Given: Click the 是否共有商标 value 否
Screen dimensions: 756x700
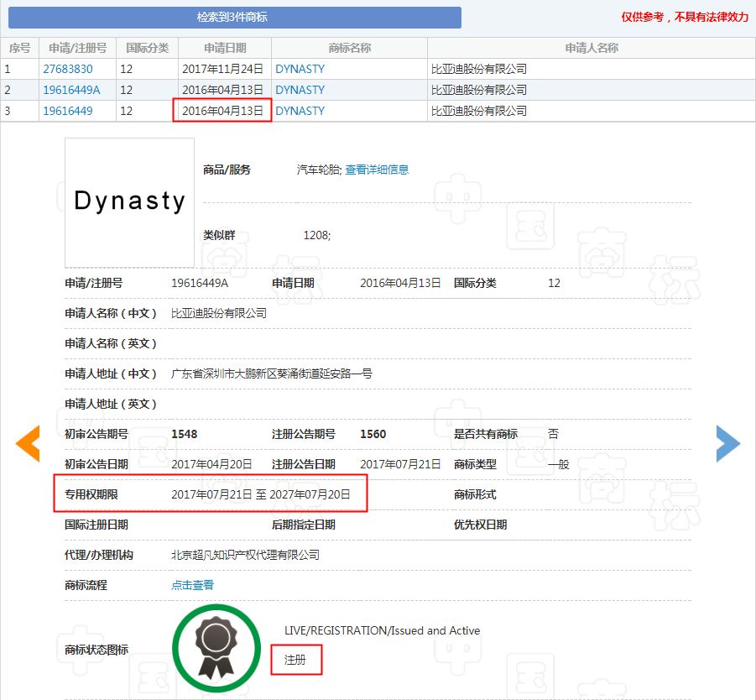Looking at the screenshot, I should point(554,434).
